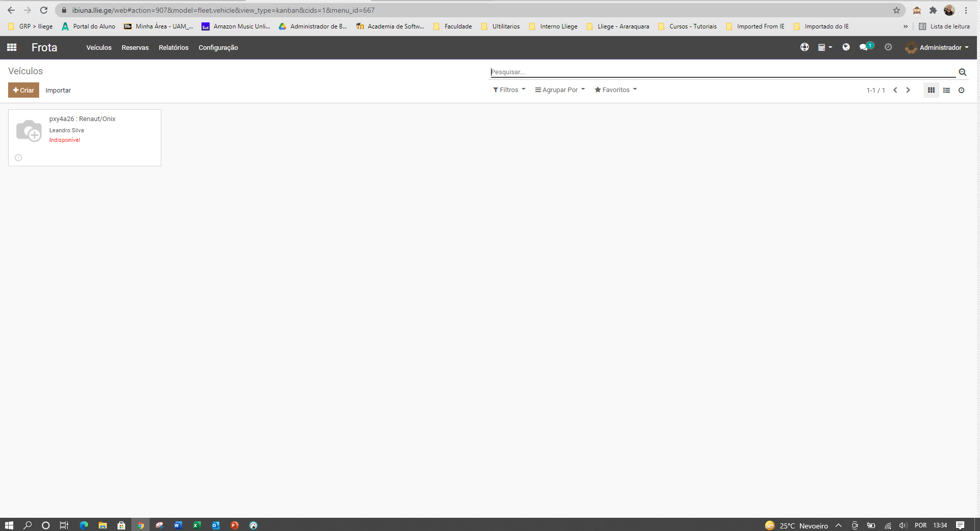The height and width of the screenshot is (531, 980).
Task: Expand the Agrupar Por dropdown
Action: click(560, 90)
